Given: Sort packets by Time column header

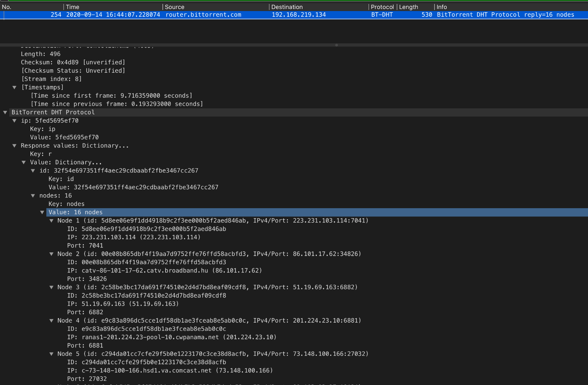Looking at the screenshot, I should (72, 7).
